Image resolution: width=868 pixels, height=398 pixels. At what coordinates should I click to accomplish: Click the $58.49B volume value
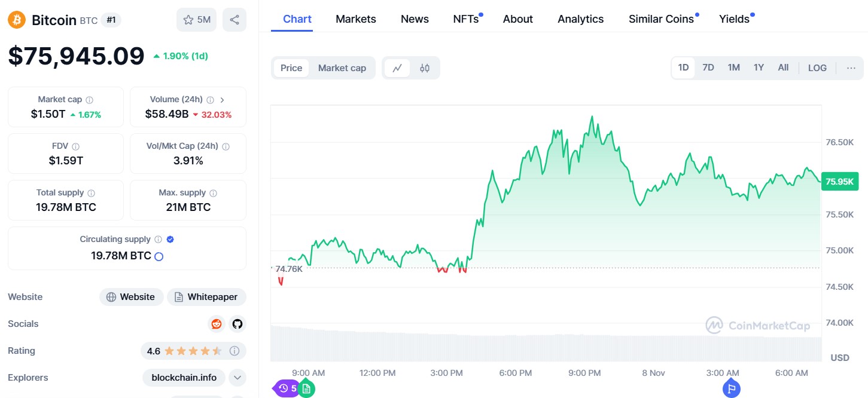coord(167,114)
